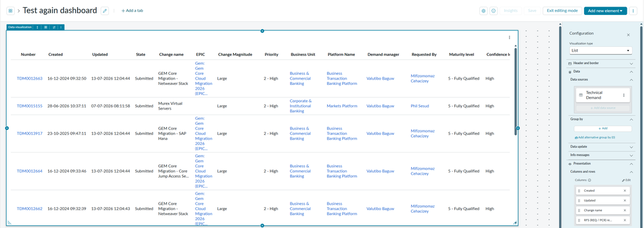Open the dashboards grid icon in breadcrumb

point(11,11)
